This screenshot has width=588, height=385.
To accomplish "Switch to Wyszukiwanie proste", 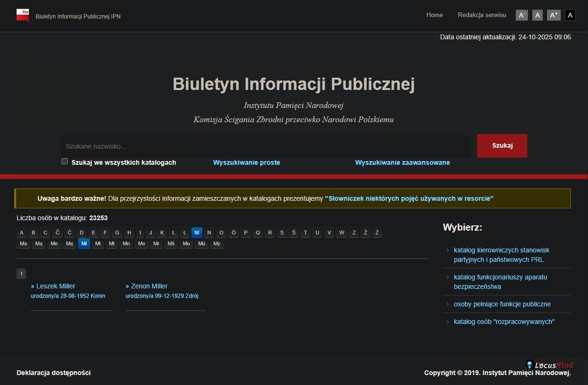I will click(246, 162).
